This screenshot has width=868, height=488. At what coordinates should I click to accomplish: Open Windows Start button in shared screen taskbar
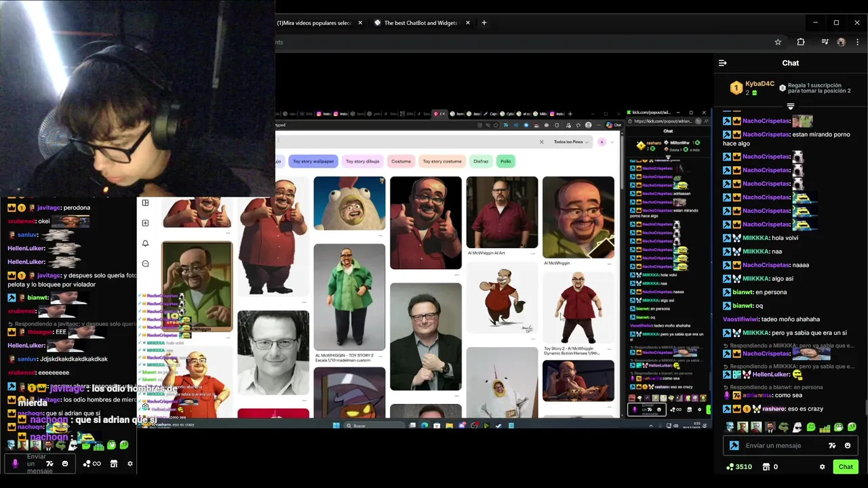pos(336,426)
